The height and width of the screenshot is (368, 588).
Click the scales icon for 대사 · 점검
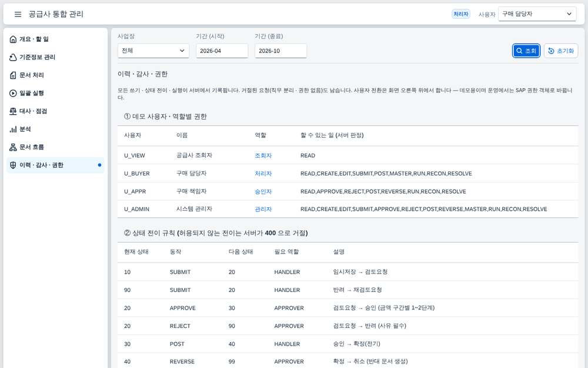13,111
